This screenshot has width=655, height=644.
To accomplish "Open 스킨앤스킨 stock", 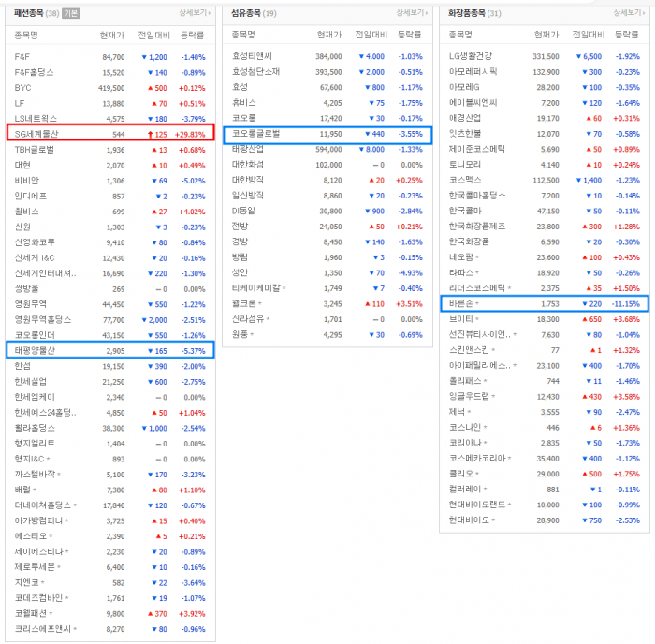I will pos(469,350).
